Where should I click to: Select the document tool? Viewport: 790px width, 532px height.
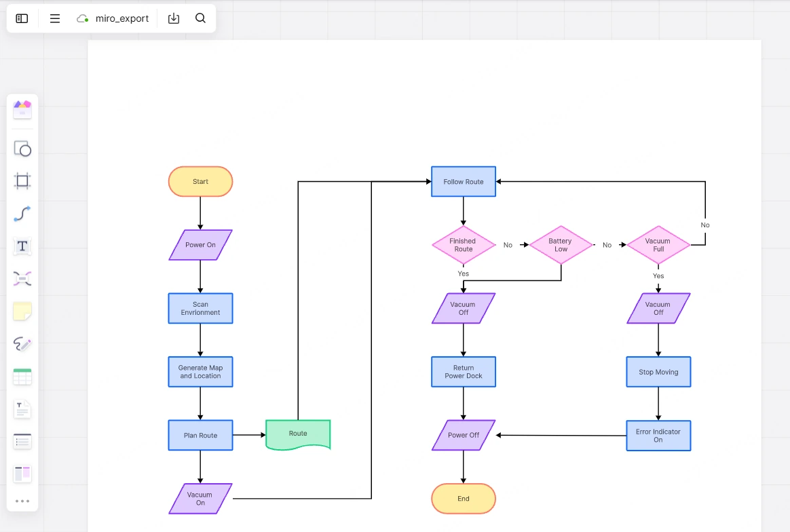[x=22, y=409]
